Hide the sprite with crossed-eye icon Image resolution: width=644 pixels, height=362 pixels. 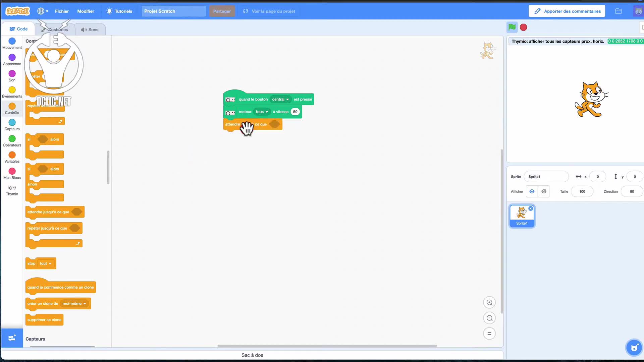point(544,191)
